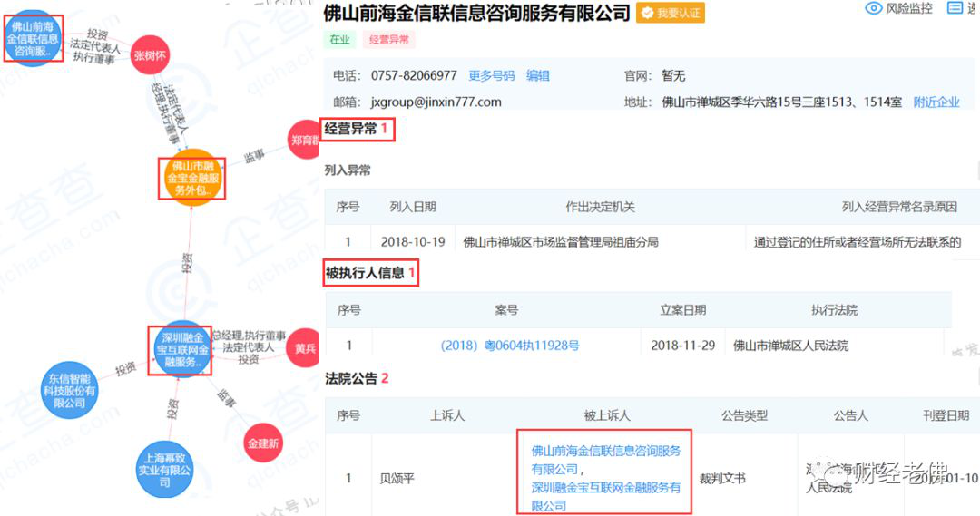
Task: Click the 列入日期 column header
Action: coord(413,207)
